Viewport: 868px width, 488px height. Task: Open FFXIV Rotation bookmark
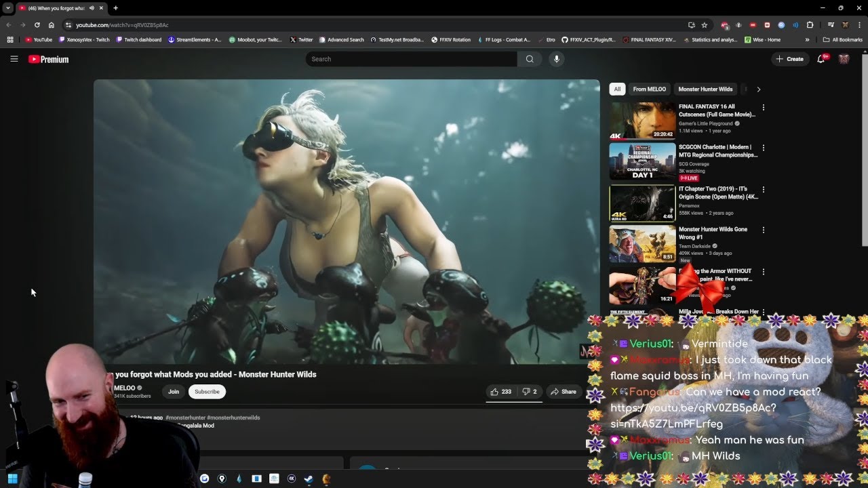pyautogui.click(x=451, y=40)
